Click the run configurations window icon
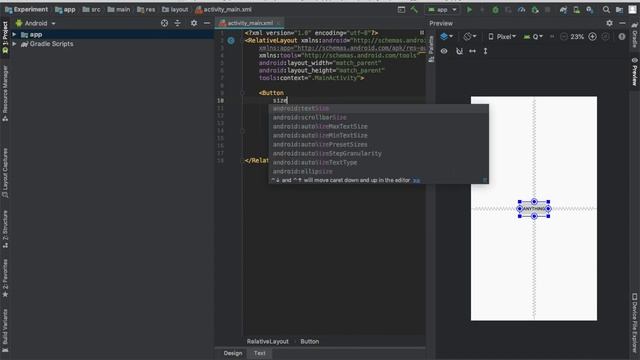The width and height of the screenshot is (640, 360). tap(401, 9)
